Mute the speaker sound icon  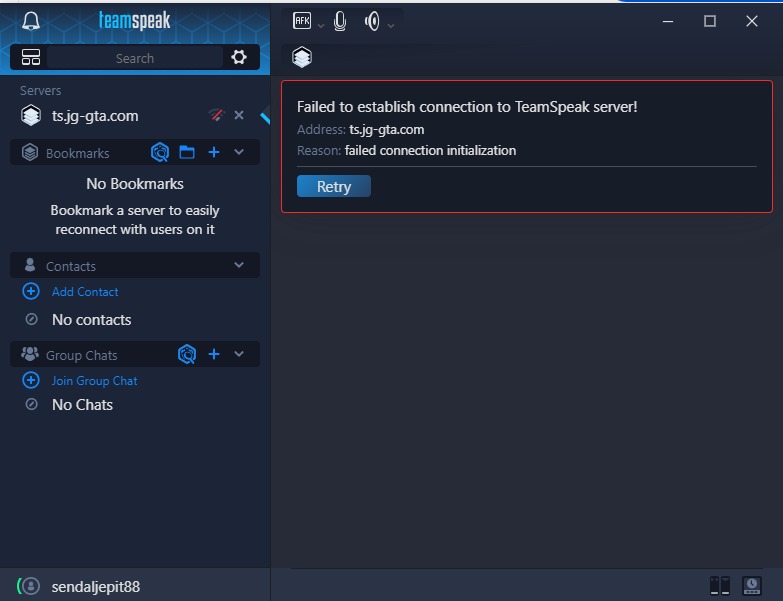(372, 21)
